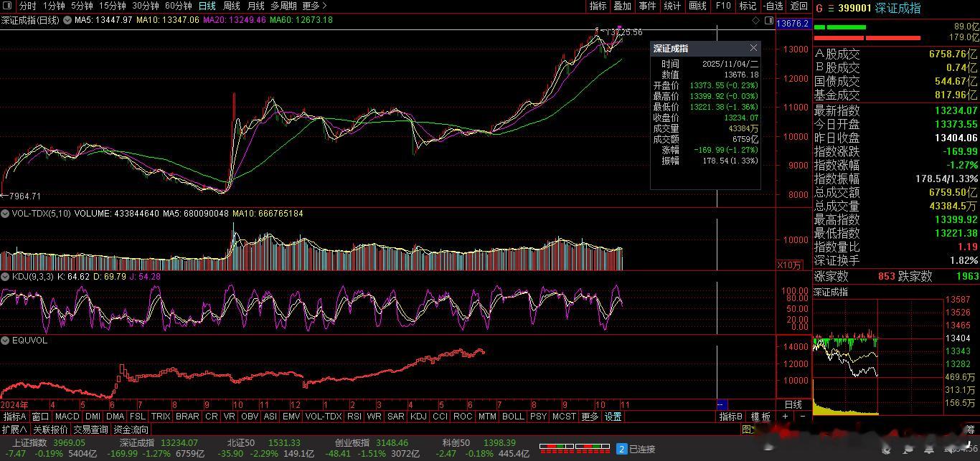Switch to 周线 weekly chart
Image resolution: width=980 pixels, height=461 pixels.
coord(232,6)
